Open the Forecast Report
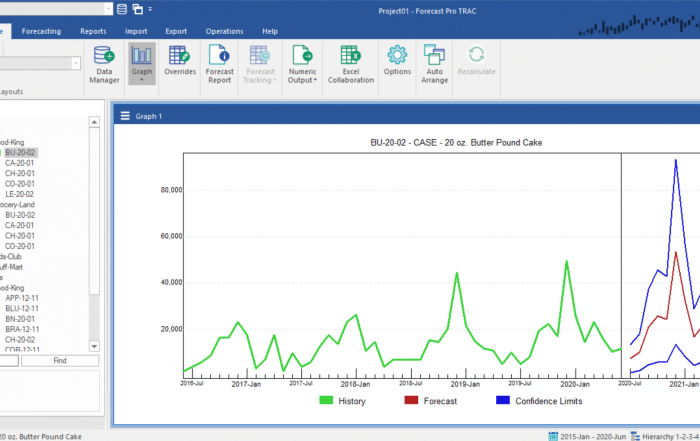The width and height of the screenshot is (700, 441). [x=219, y=64]
